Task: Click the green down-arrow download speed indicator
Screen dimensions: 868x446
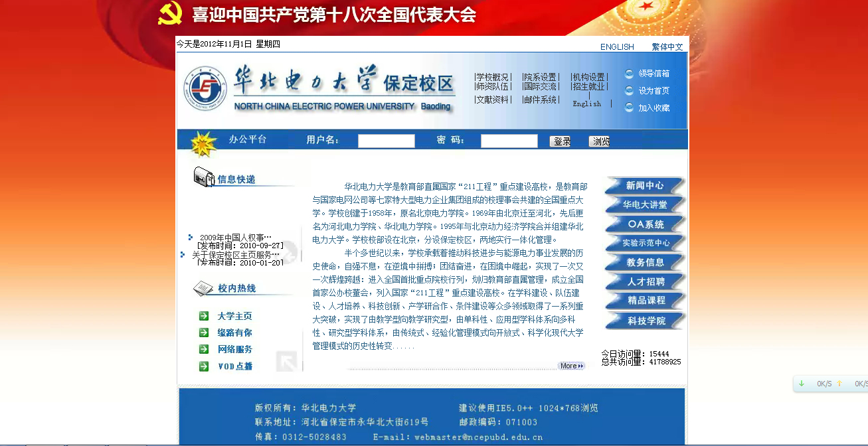Action: (802, 384)
